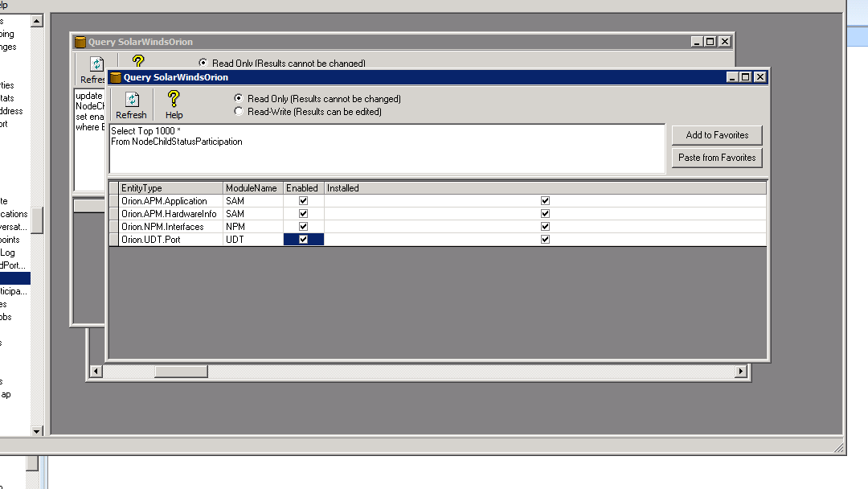This screenshot has height=489, width=868.
Task: Toggle Enabled for Orion.APM.Application row
Action: click(x=303, y=201)
